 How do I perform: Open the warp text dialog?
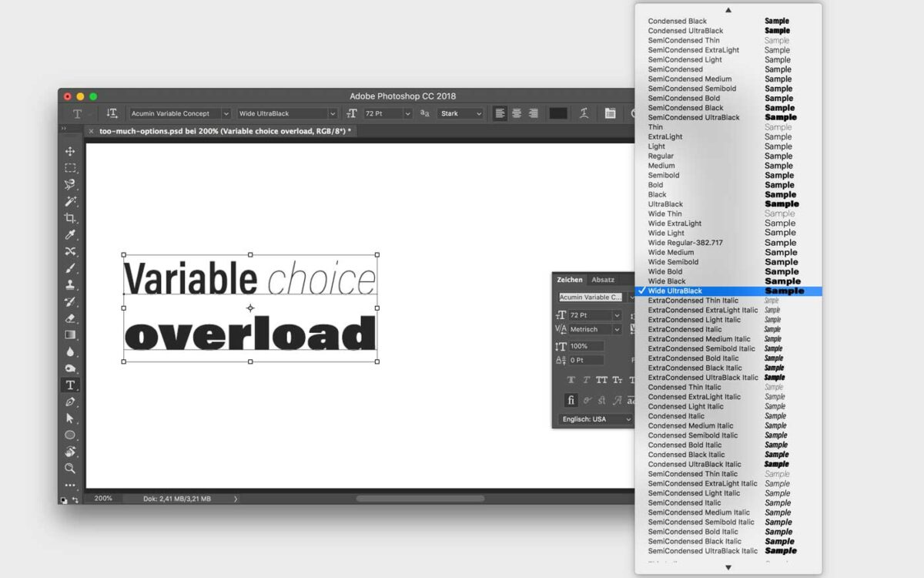[x=584, y=113]
